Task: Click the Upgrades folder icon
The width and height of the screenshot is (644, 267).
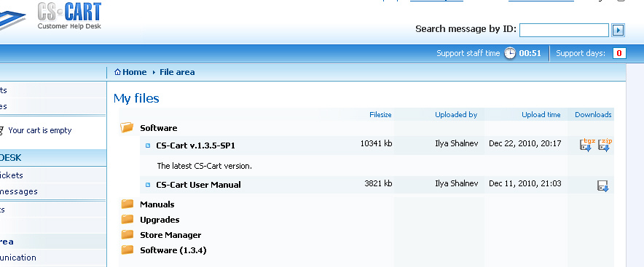Action: 127,220
